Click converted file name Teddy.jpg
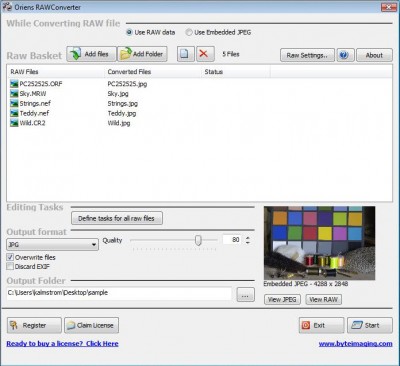The height and width of the screenshot is (366, 400). (x=122, y=113)
